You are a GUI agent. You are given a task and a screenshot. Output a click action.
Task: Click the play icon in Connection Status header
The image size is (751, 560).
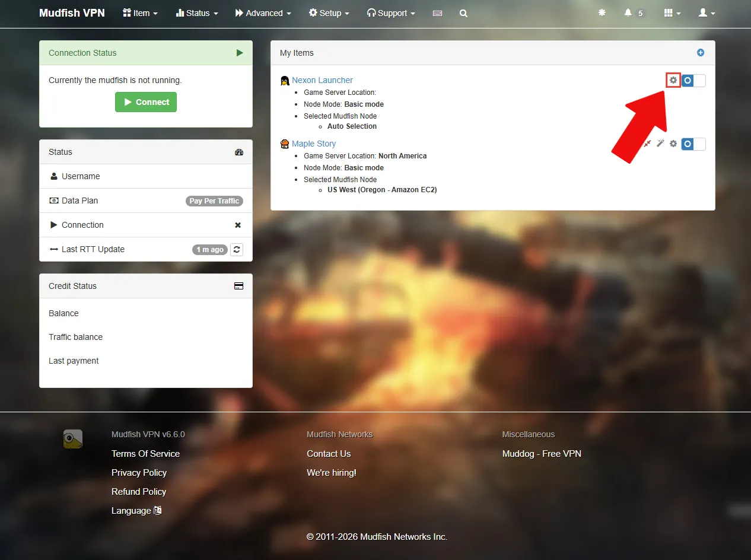point(240,53)
